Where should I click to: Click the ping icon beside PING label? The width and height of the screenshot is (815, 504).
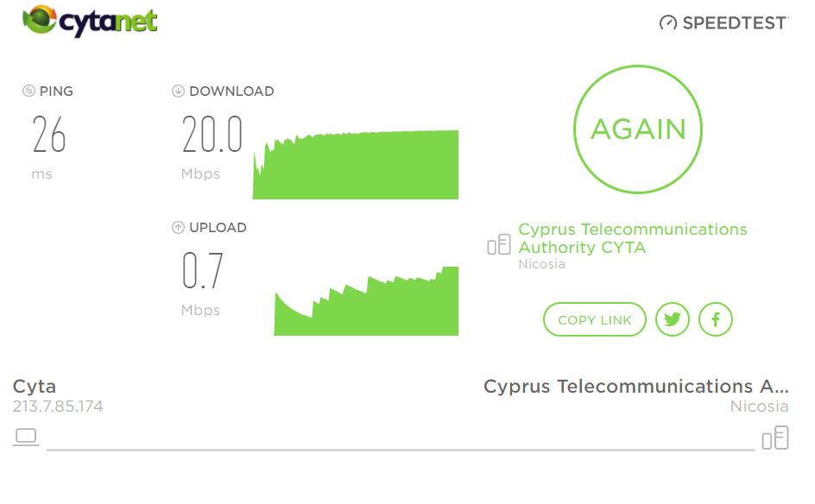[x=28, y=91]
